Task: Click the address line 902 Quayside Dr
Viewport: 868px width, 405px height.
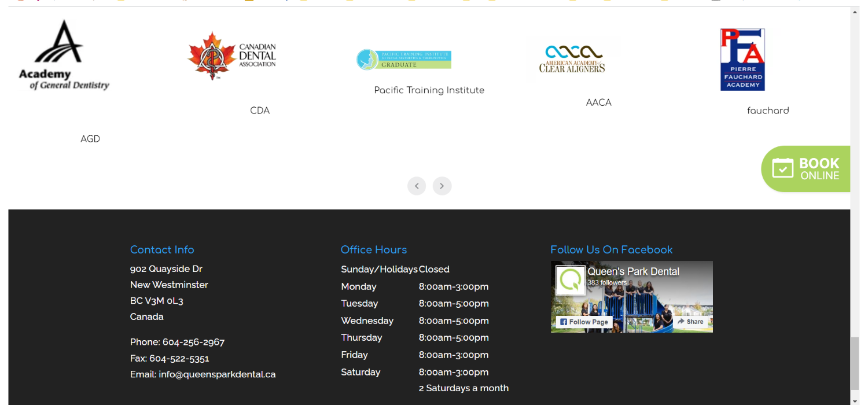Action: click(166, 268)
